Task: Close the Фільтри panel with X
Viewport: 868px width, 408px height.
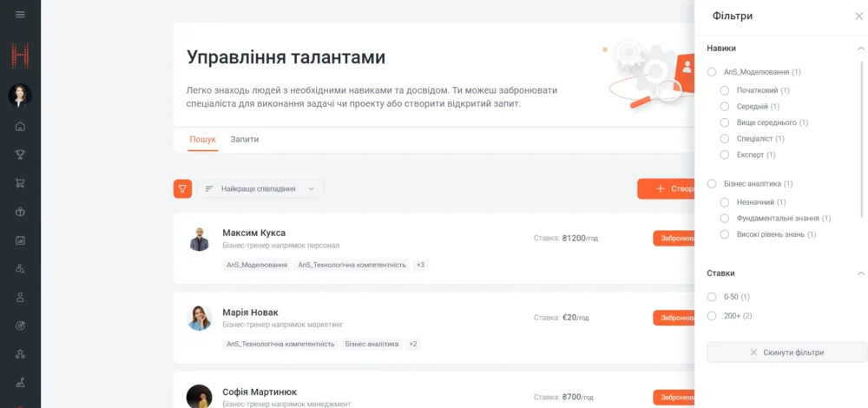Action: [x=858, y=16]
